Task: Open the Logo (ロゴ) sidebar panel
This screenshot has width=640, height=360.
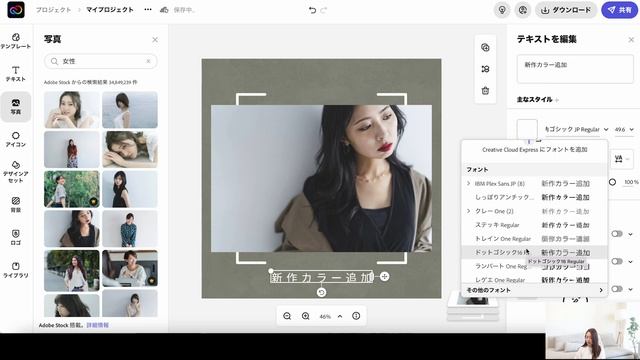Action: [x=16, y=237]
